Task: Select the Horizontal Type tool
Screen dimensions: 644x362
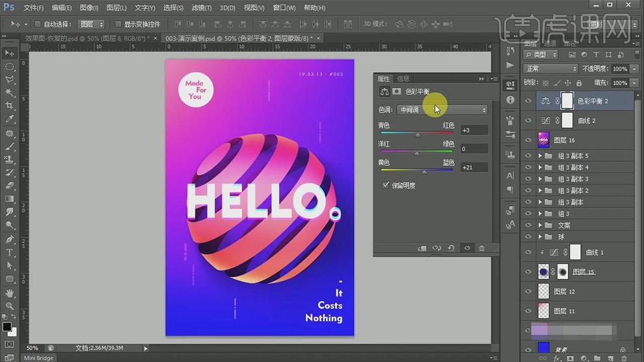Action: click(x=9, y=252)
